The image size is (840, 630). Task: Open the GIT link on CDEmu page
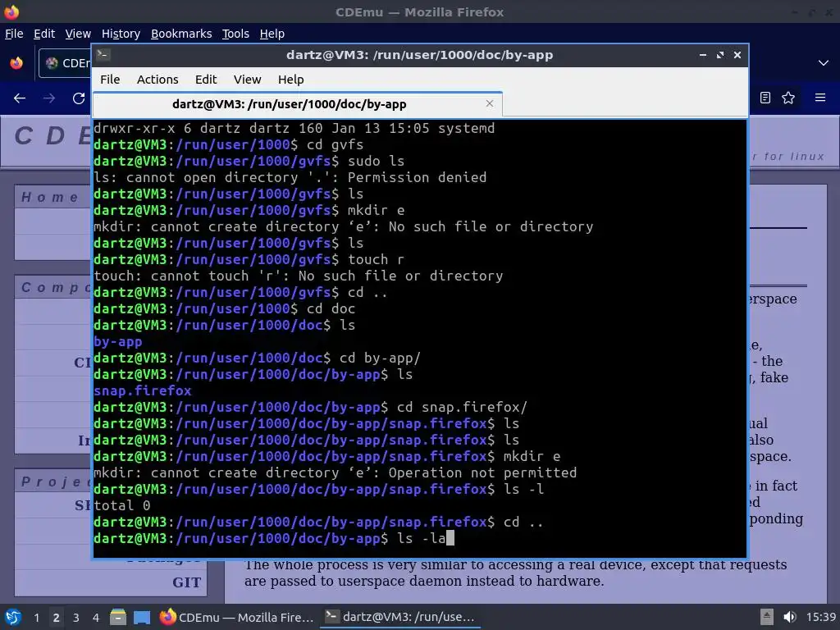tap(186, 582)
